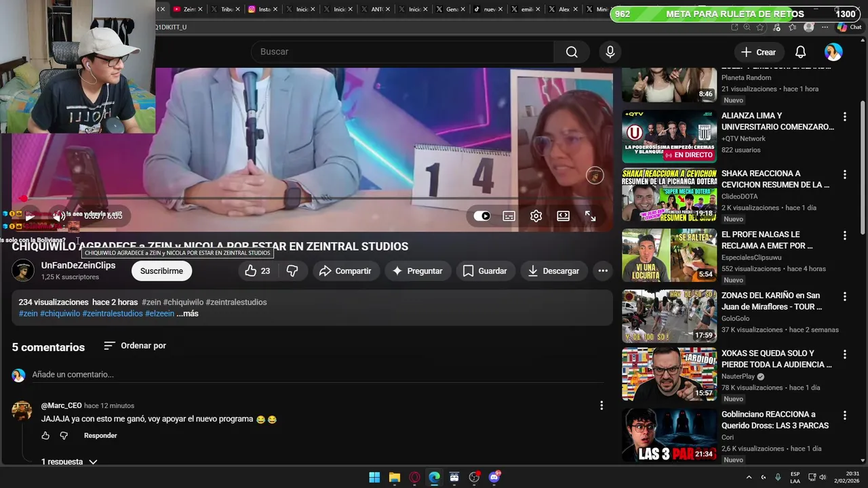Add page to favorites star icon
The height and width of the screenshot is (488, 868).
click(760, 27)
